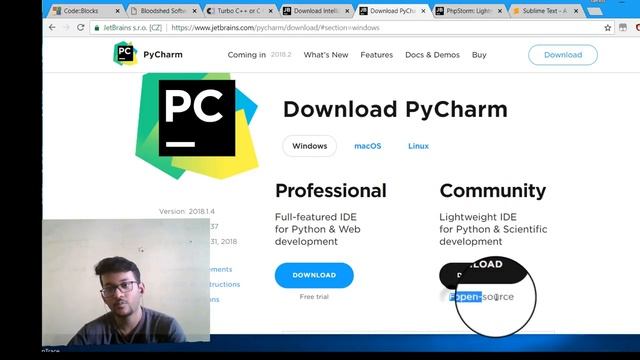Click the large PyCharm PC logo image
This screenshot has height=360, width=640.
(x=197, y=126)
